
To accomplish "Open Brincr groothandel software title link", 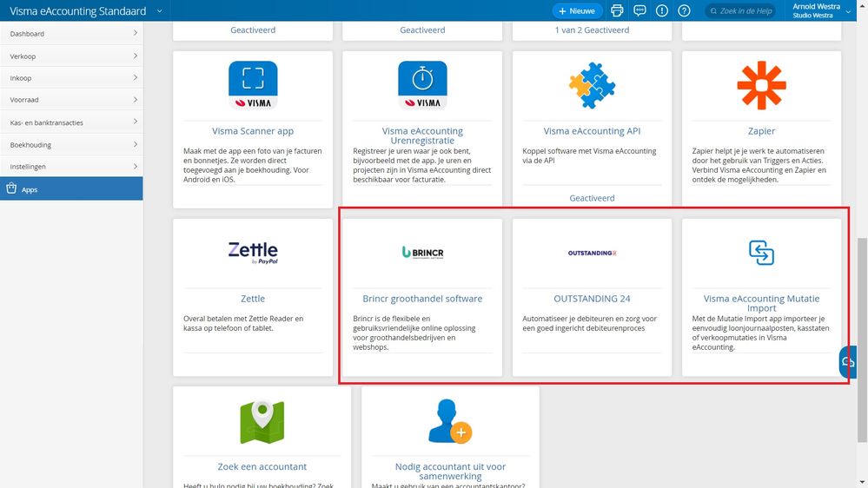I will point(422,299).
